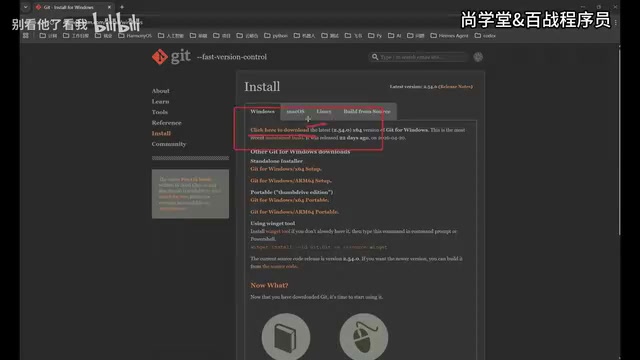The image size is (640, 360).
Task: Click the Pro Git book sidebar box
Action: pos(190,194)
